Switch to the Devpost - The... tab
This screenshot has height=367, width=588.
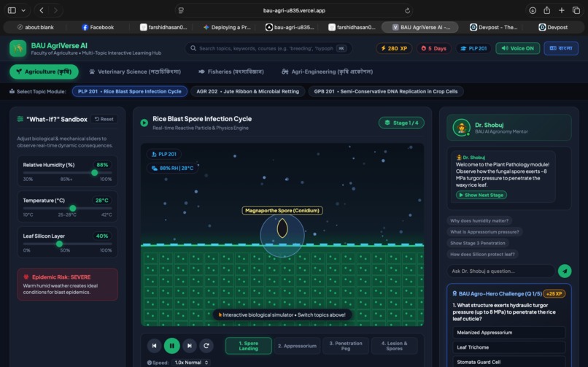click(493, 27)
